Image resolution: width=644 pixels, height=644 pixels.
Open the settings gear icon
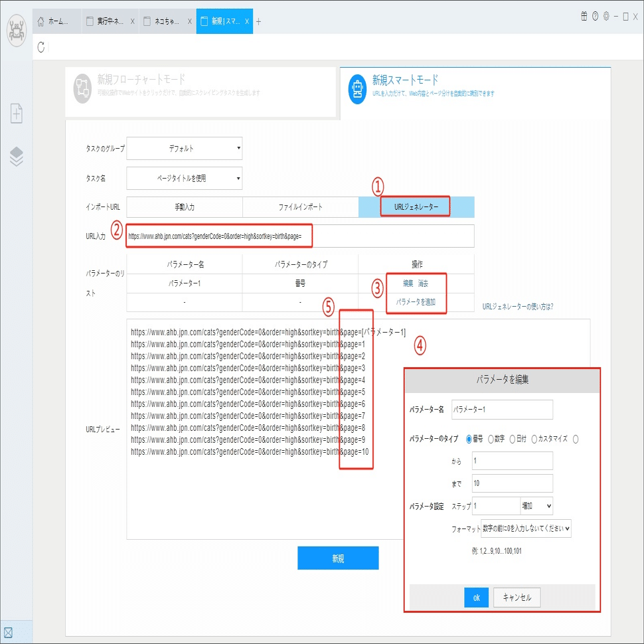[x=606, y=16]
